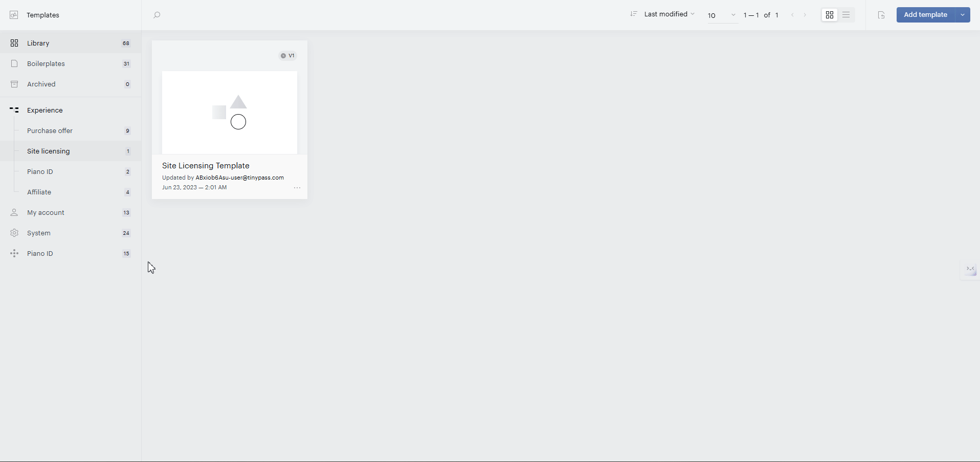
Task: Go to the previous page arrow
Action: pos(793,15)
